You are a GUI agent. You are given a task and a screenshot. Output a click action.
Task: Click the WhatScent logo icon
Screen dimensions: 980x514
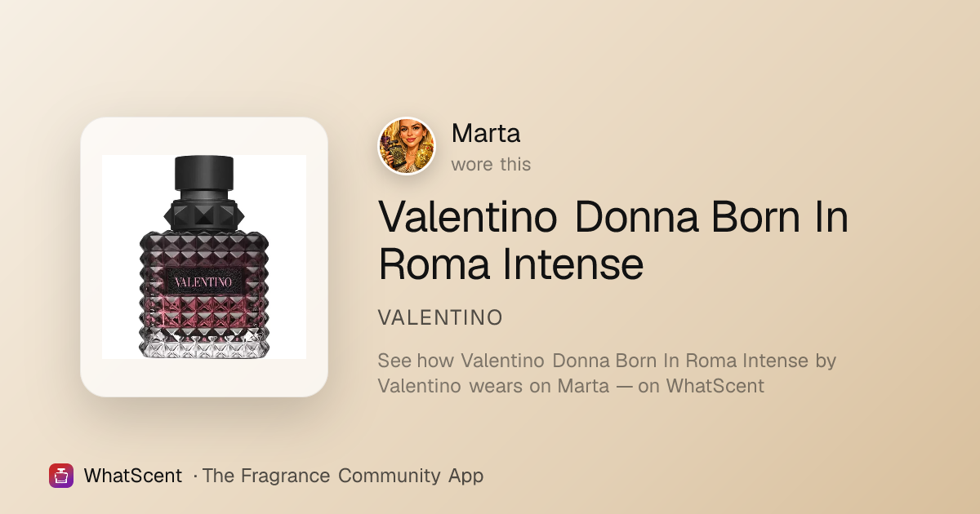point(61,476)
